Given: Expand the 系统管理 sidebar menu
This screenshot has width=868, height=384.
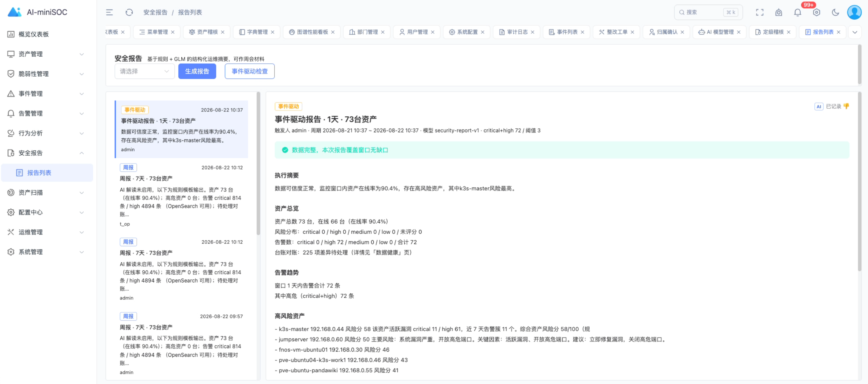Looking at the screenshot, I should 46,252.
